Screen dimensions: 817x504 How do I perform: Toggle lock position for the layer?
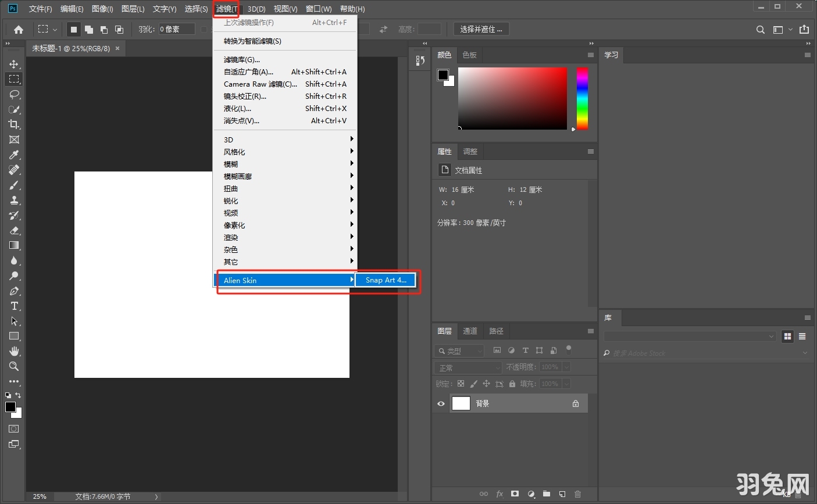click(x=487, y=384)
